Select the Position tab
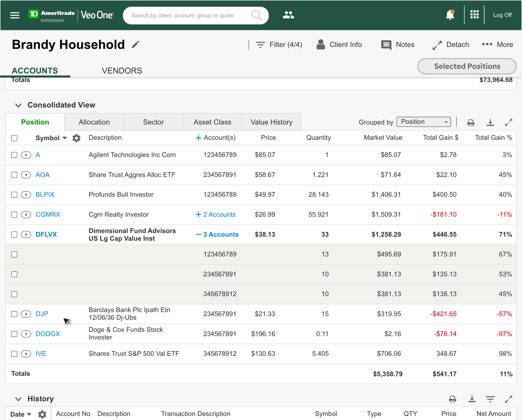Viewport: 522px width, 420px height. pyautogui.click(x=35, y=122)
